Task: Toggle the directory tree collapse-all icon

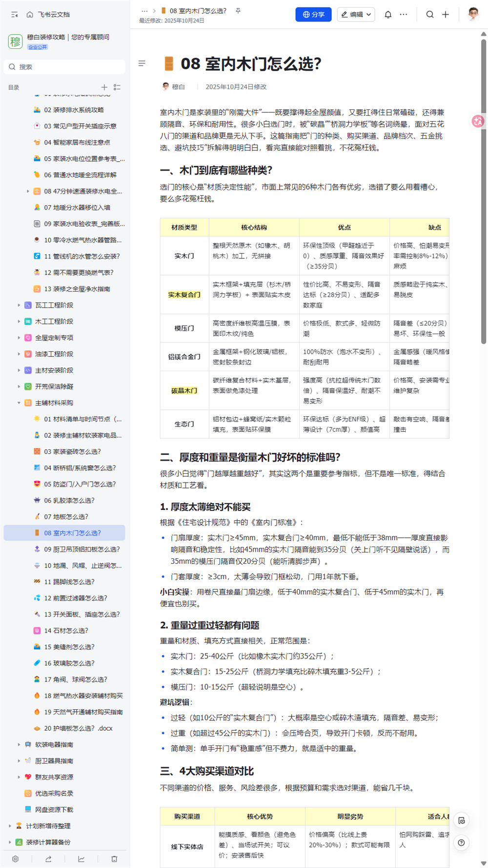Action: [x=117, y=87]
